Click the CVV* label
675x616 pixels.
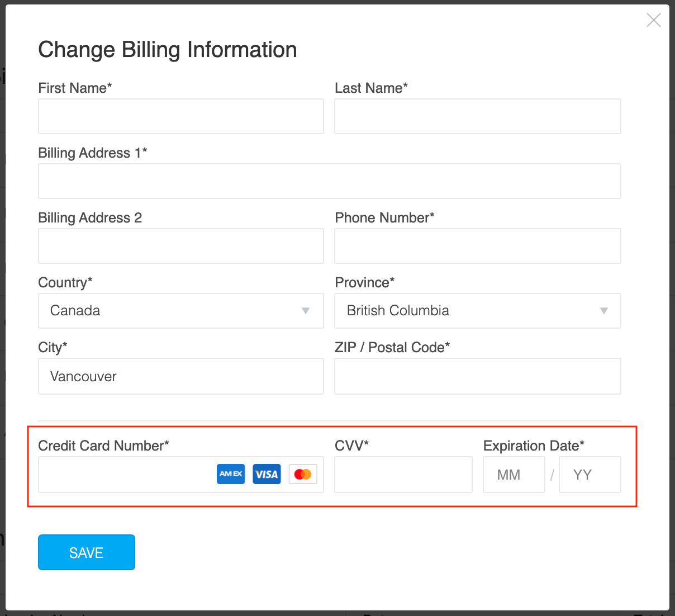(351, 446)
